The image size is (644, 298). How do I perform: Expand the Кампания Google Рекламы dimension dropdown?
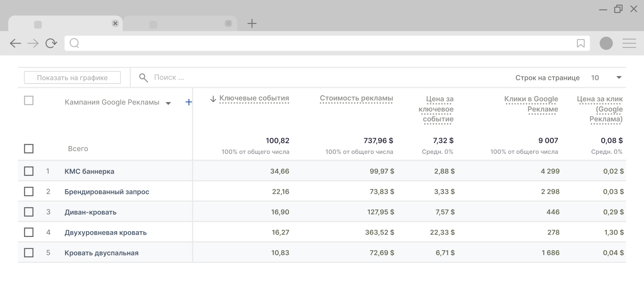pyautogui.click(x=169, y=103)
